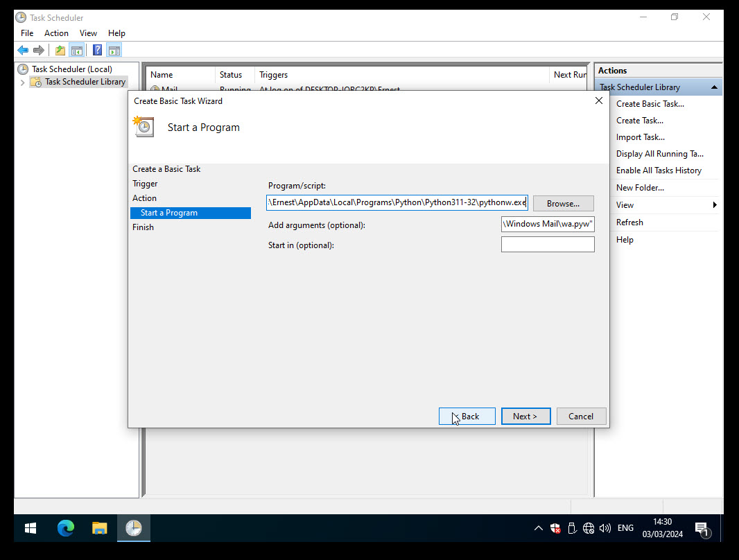Open the File menu
739x560 pixels.
click(27, 33)
